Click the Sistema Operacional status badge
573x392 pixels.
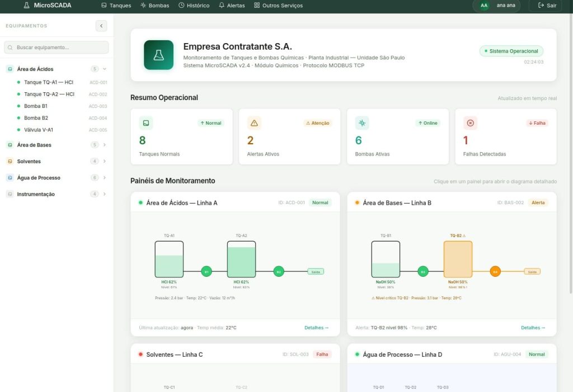tap(511, 51)
